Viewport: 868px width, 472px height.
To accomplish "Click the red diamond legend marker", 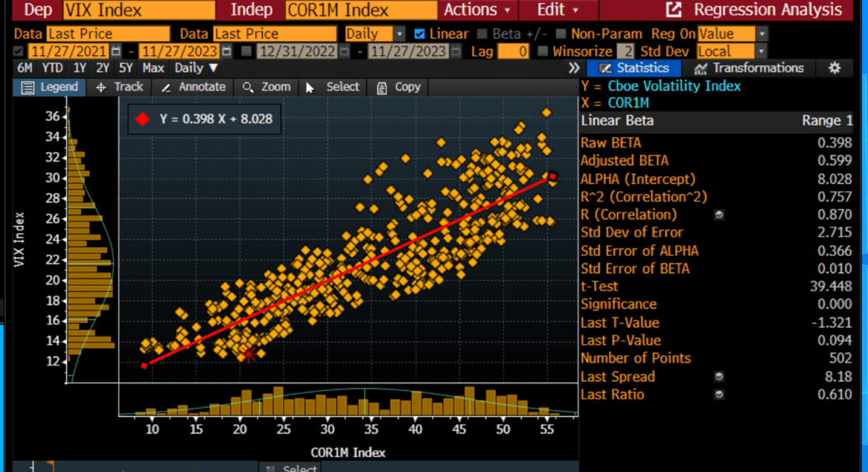I will 142,119.
